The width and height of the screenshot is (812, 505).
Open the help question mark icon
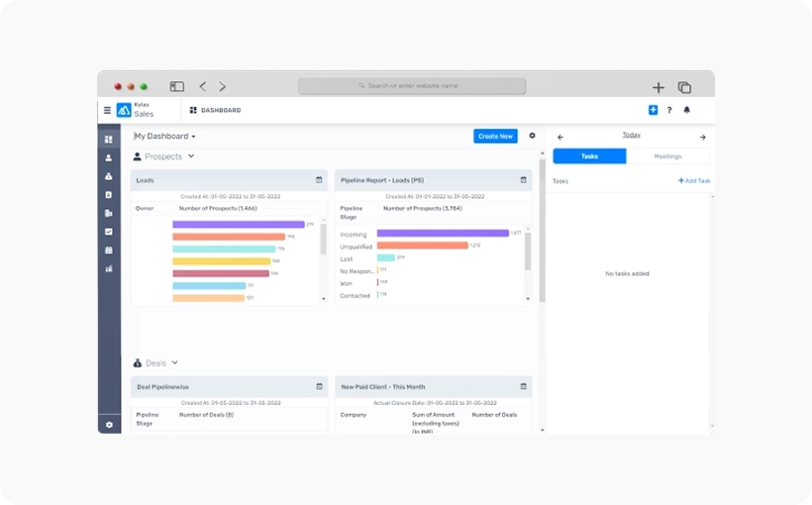click(x=669, y=110)
